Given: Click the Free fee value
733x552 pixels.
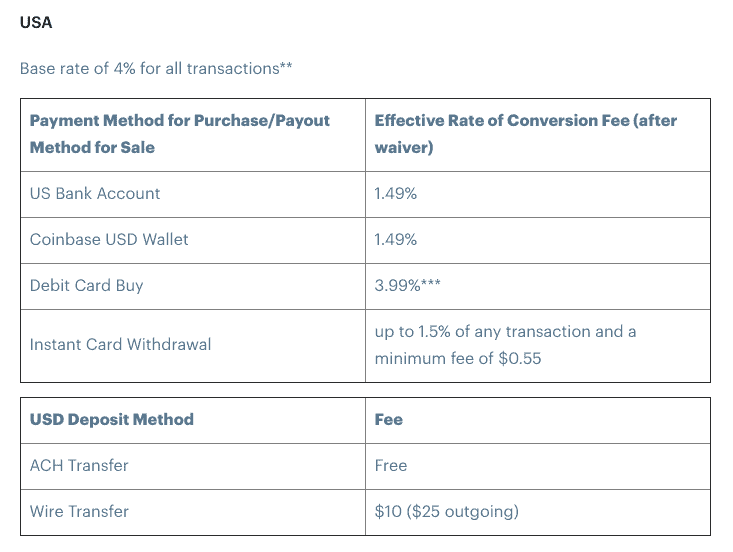Looking at the screenshot, I should tap(391, 466).
